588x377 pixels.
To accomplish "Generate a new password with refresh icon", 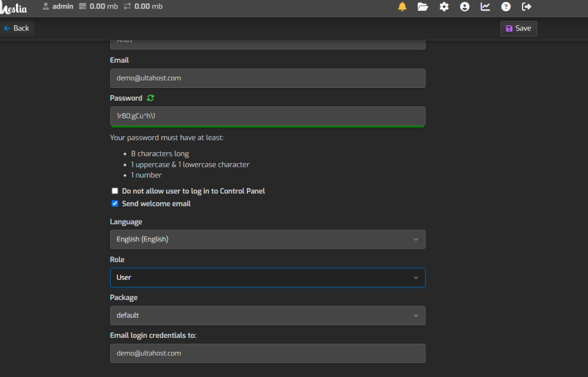I will (150, 98).
